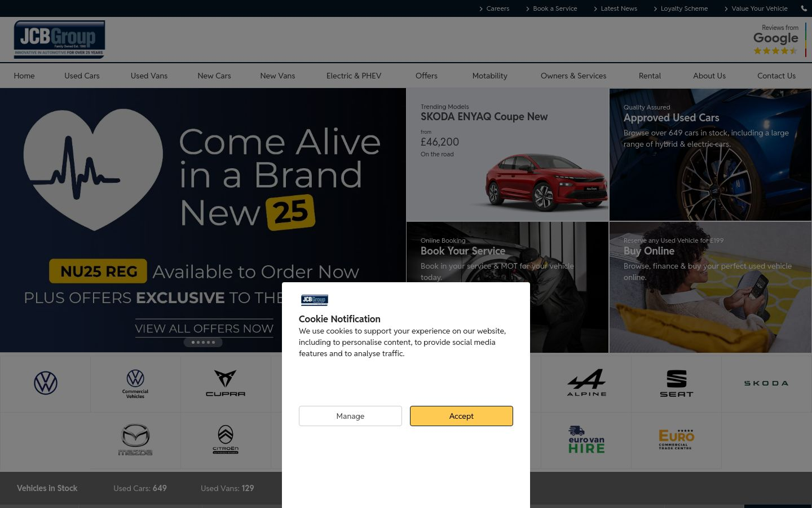Image resolution: width=812 pixels, height=508 pixels.
Task: Click Used Cars: 649 stock count
Action: pyautogui.click(x=140, y=488)
